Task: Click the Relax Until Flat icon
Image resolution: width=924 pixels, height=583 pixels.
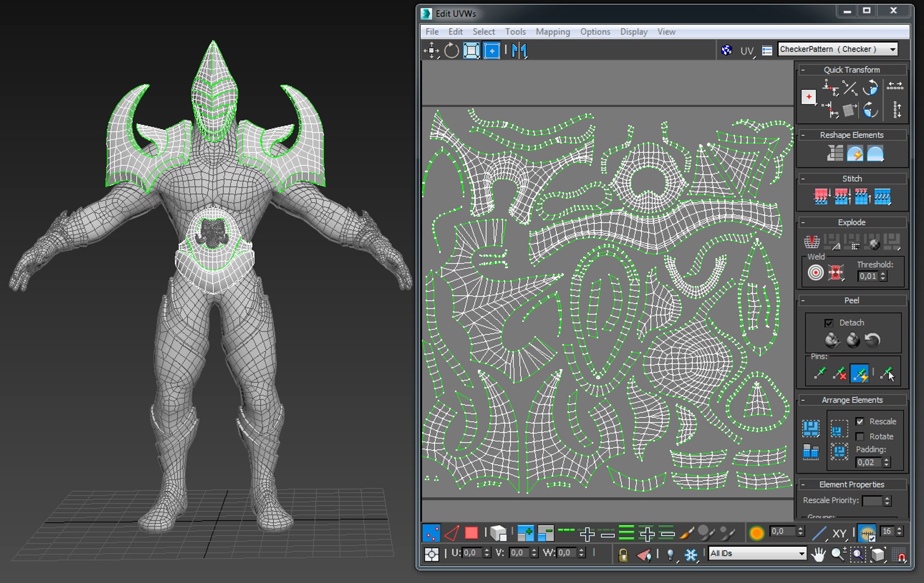Action: click(x=855, y=154)
